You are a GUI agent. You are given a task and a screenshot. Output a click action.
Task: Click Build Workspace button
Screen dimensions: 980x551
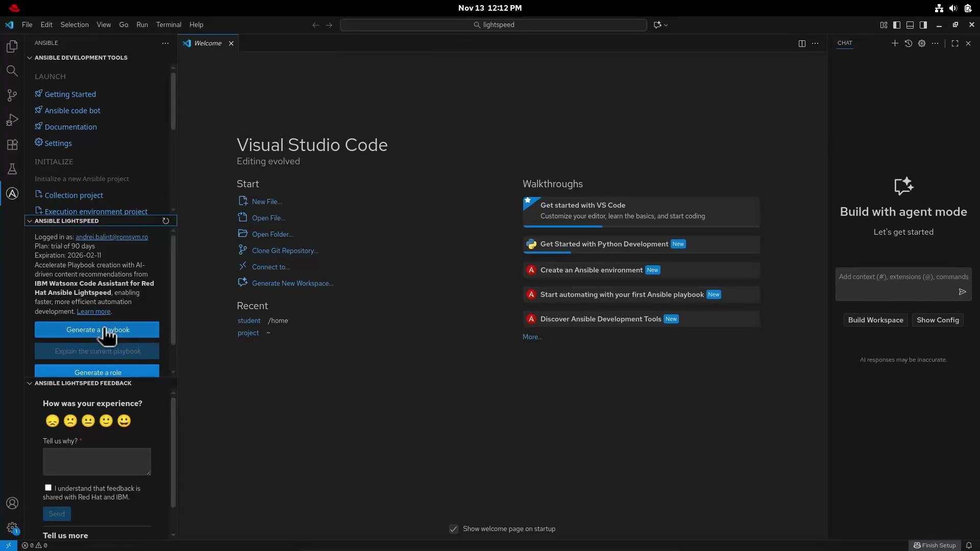click(x=875, y=320)
